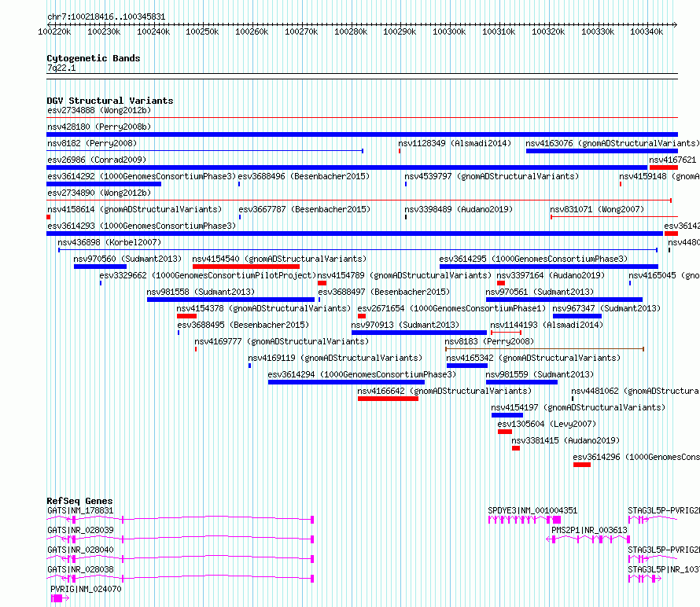Click the blue bar under nsv981558

pyautogui.click(x=230, y=300)
